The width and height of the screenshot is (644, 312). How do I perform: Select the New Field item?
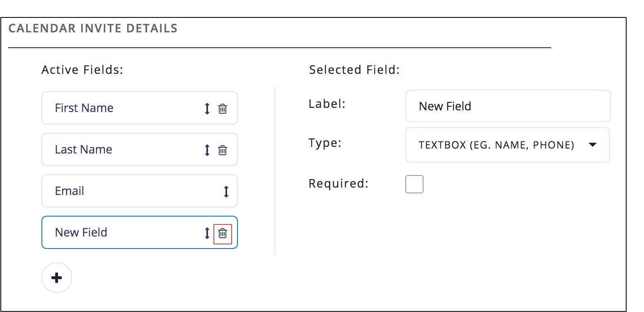[81, 232]
